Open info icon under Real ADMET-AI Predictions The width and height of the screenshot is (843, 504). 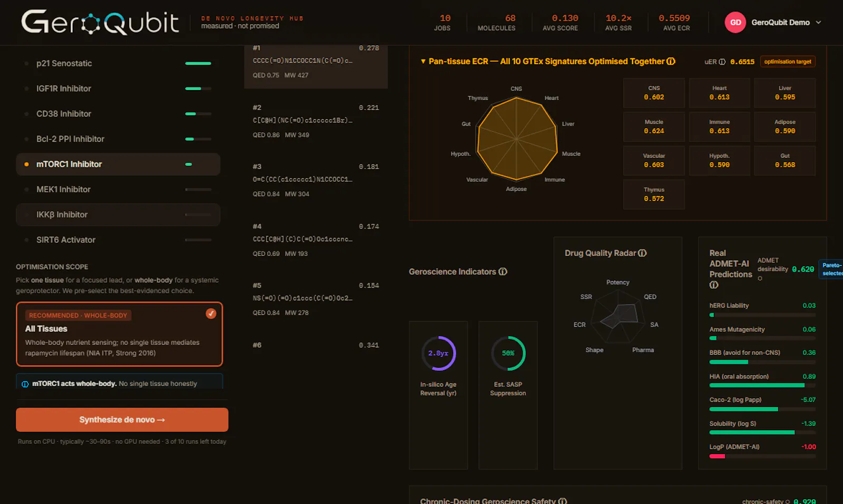click(x=714, y=285)
